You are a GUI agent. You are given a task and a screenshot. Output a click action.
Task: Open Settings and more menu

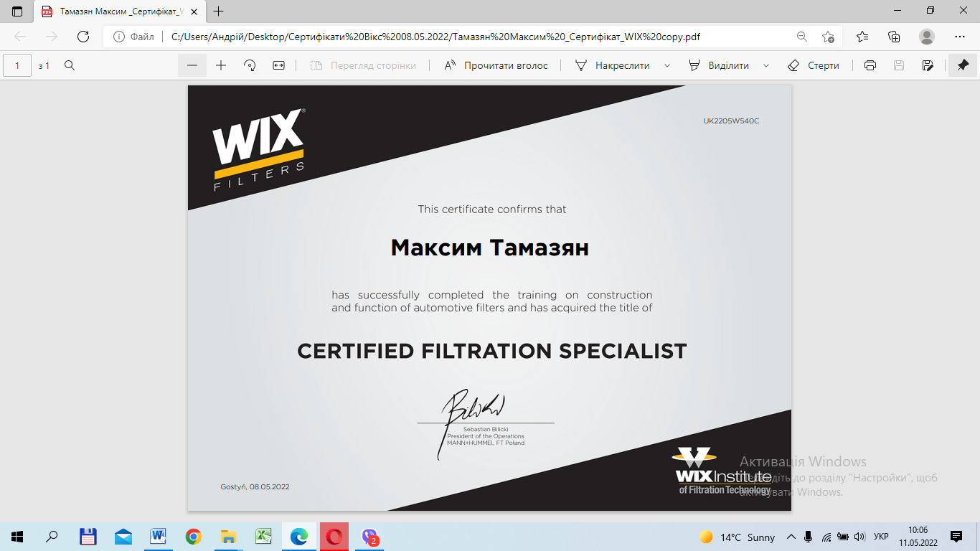960,37
